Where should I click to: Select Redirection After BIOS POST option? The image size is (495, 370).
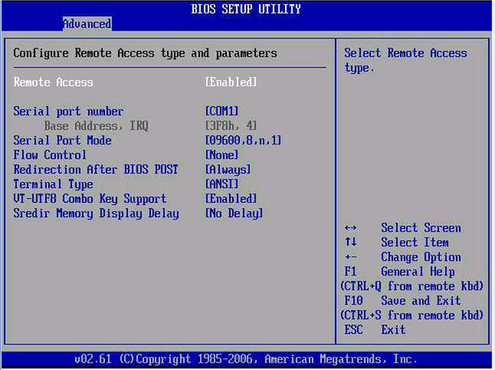coord(96,169)
